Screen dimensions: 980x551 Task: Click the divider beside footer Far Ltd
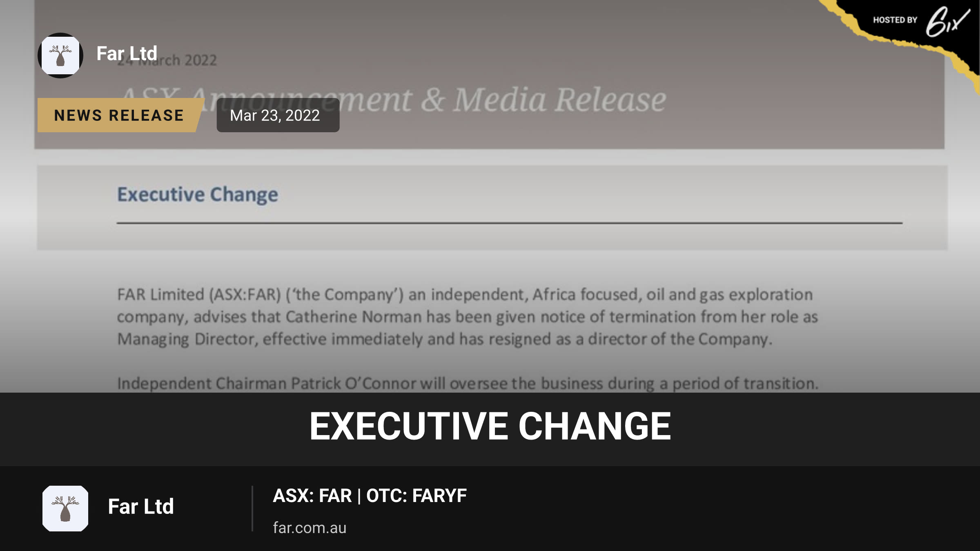pos(252,509)
